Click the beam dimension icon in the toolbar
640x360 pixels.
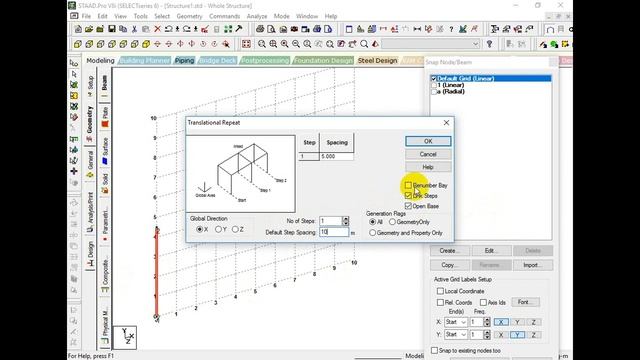tap(417, 29)
